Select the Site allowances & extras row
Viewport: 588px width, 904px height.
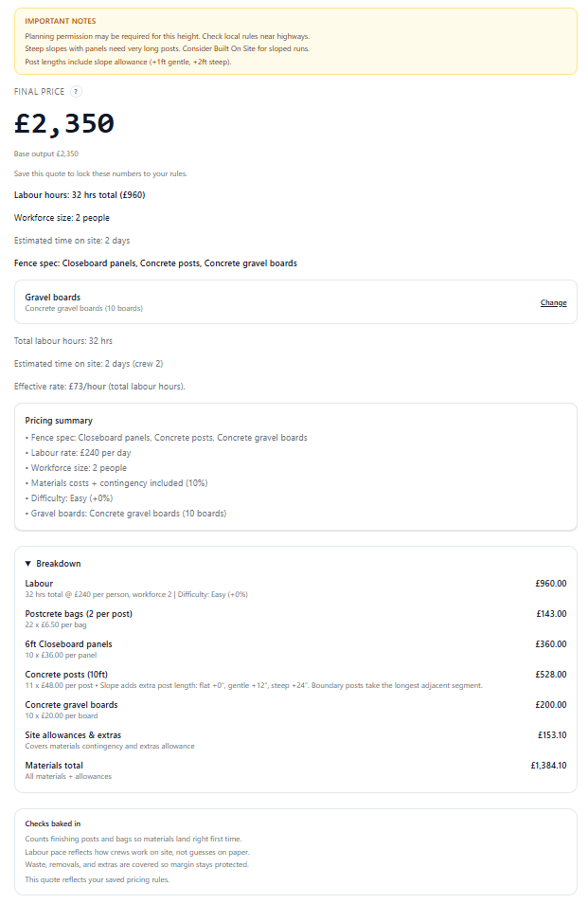73,735
